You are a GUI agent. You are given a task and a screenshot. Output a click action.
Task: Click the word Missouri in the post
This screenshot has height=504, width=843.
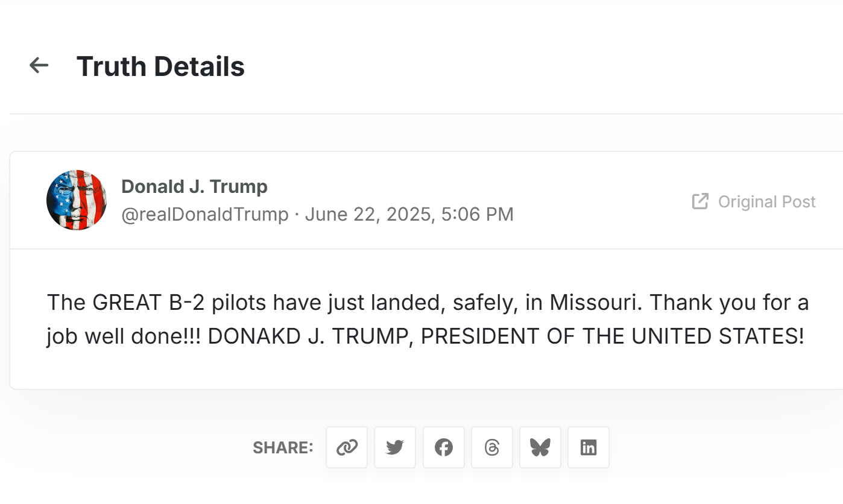tap(593, 302)
